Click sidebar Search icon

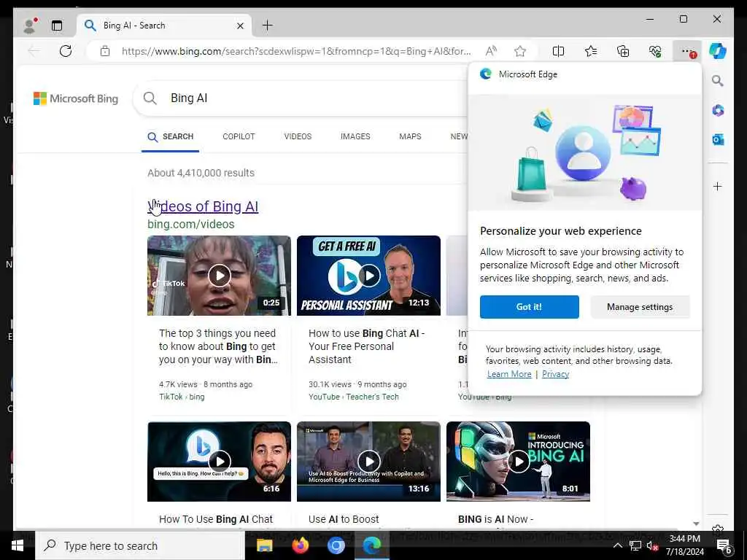tap(718, 81)
